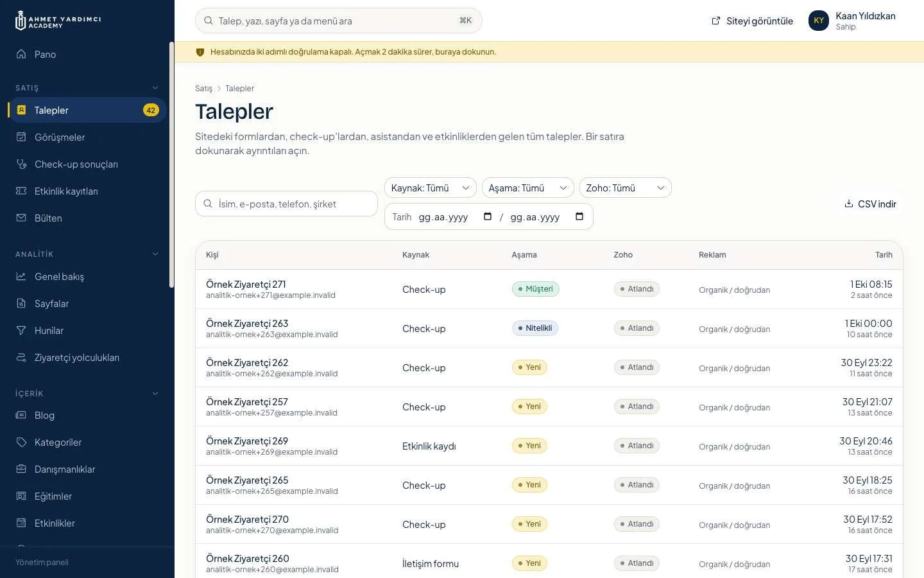924x578 pixels.
Task: Collapse the ANALİTİK sidebar section
Action: tap(155, 254)
